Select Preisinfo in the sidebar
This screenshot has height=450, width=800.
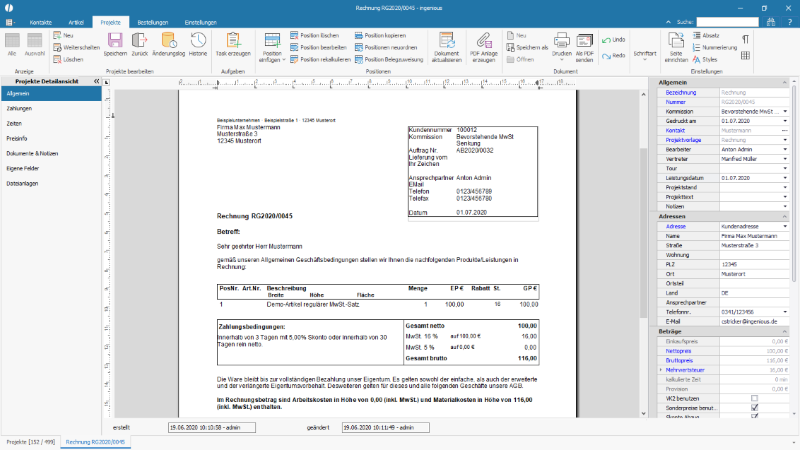point(51,138)
